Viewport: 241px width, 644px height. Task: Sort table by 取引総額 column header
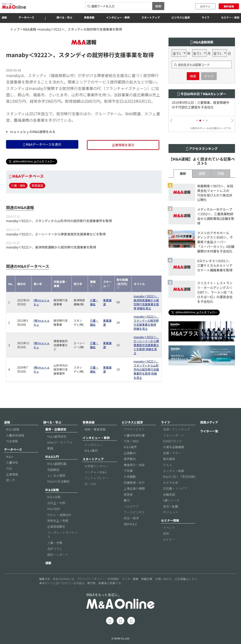(123, 284)
